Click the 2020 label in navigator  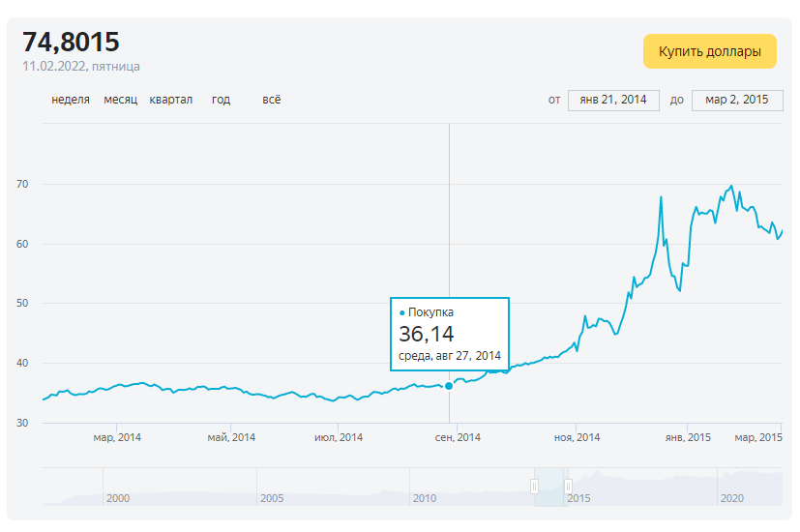pyautogui.click(x=731, y=498)
